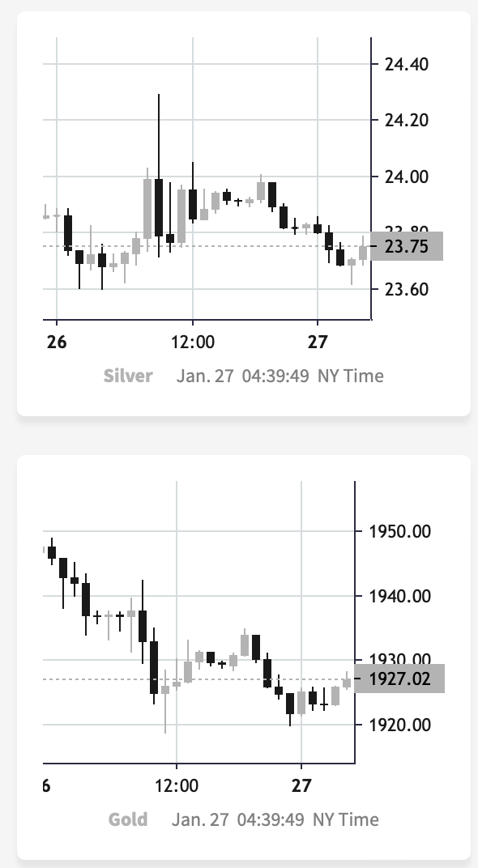This screenshot has width=478, height=868.
Task: Click the 1940.00 price axis label
Action: coord(400,596)
